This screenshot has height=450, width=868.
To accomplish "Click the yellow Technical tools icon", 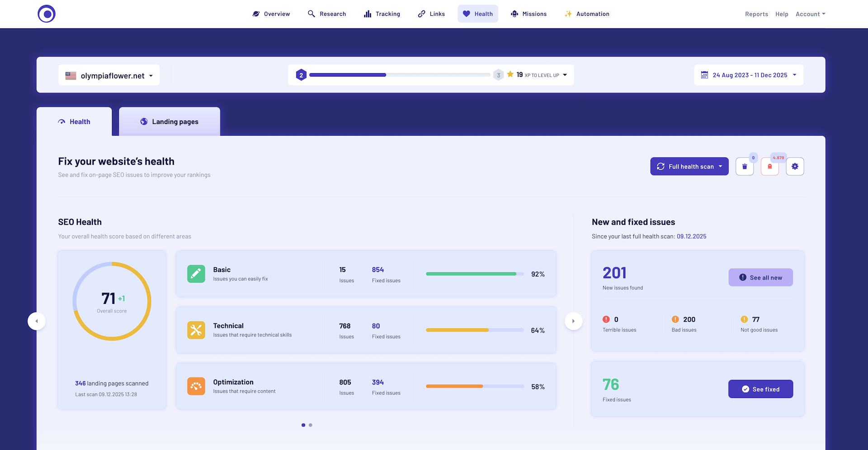I will [196, 330].
